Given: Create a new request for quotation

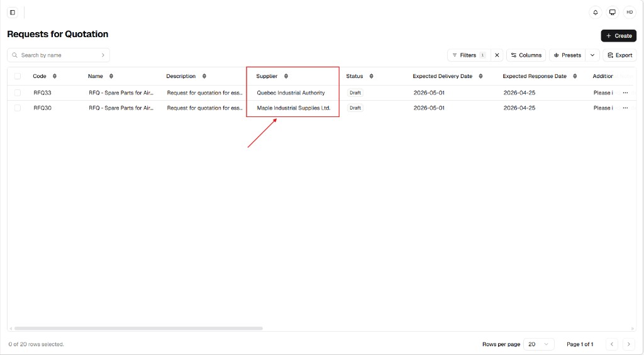Looking at the screenshot, I should [x=619, y=36].
